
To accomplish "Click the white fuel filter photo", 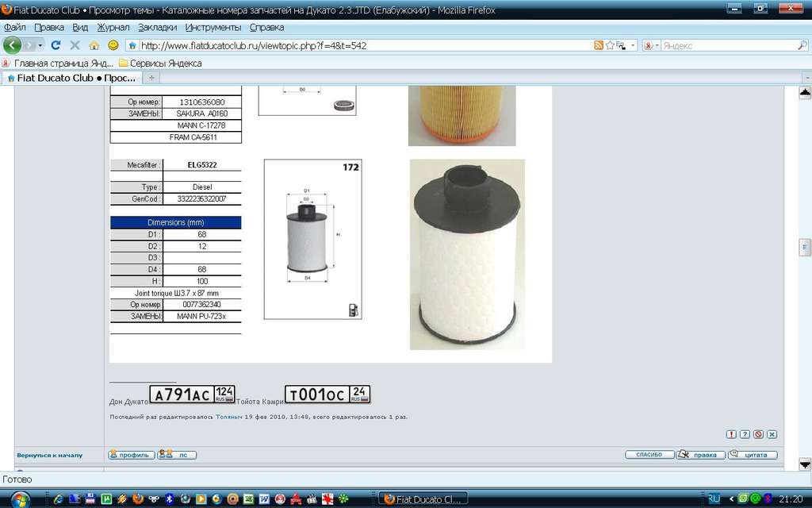I will pyautogui.click(x=467, y=255).
